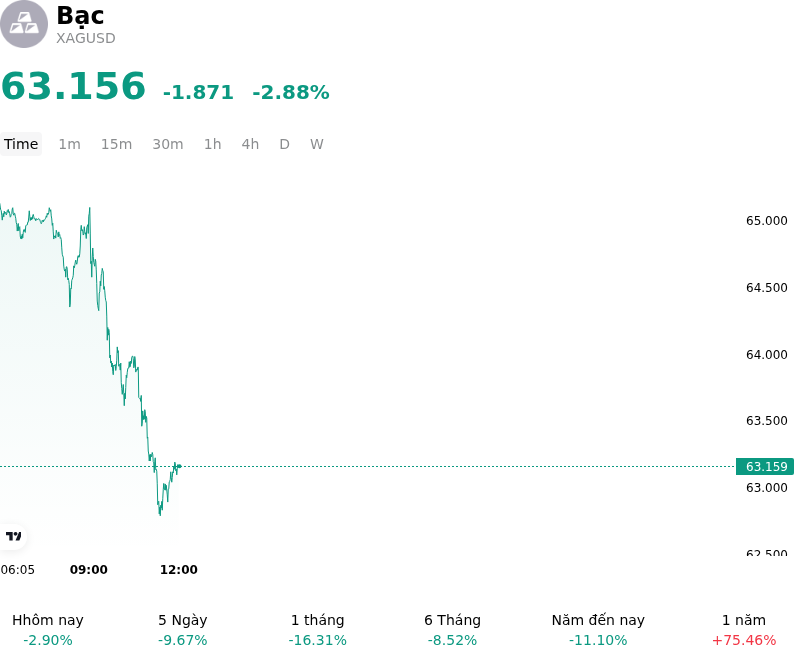Click the XAGUSD ticker label
800x660 pixels.
(86, 38)
